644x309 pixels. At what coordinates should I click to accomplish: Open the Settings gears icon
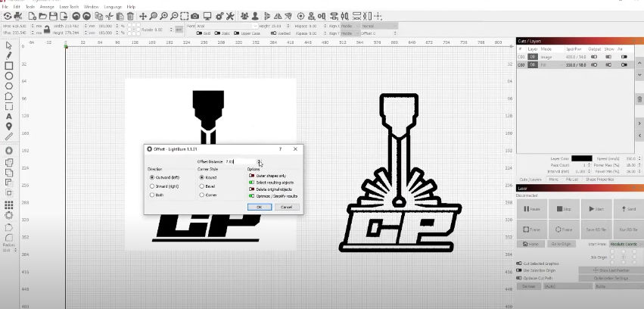(x=219, y=16)
